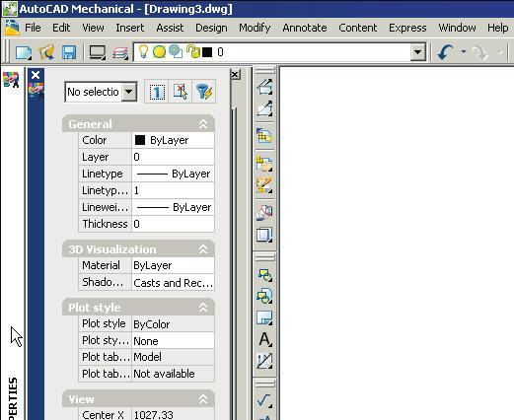The height and width of the screenshot is (420, 514).
Task: Click the black layer color swatch
Action: click(207, 52)
